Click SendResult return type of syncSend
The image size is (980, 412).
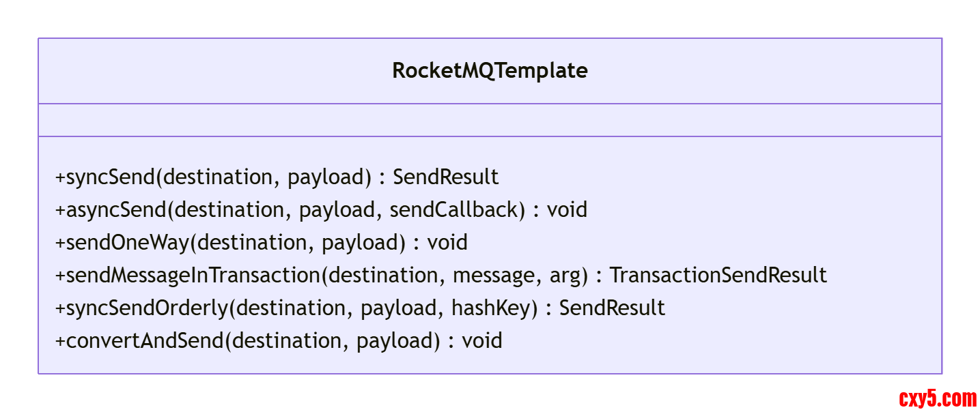pos(446,177)
